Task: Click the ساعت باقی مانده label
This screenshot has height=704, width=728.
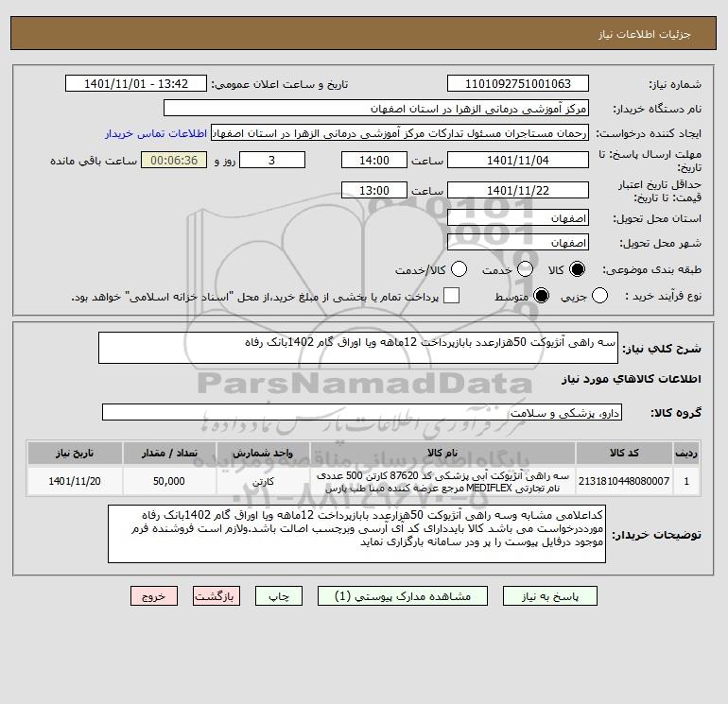Action: pos(94,161)
